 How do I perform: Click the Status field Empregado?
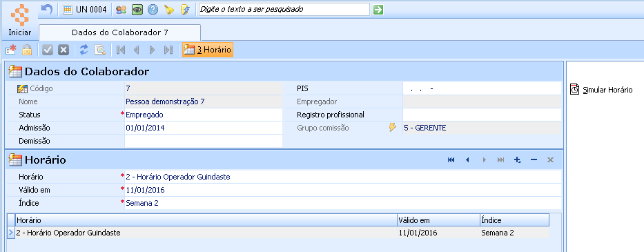204,115
